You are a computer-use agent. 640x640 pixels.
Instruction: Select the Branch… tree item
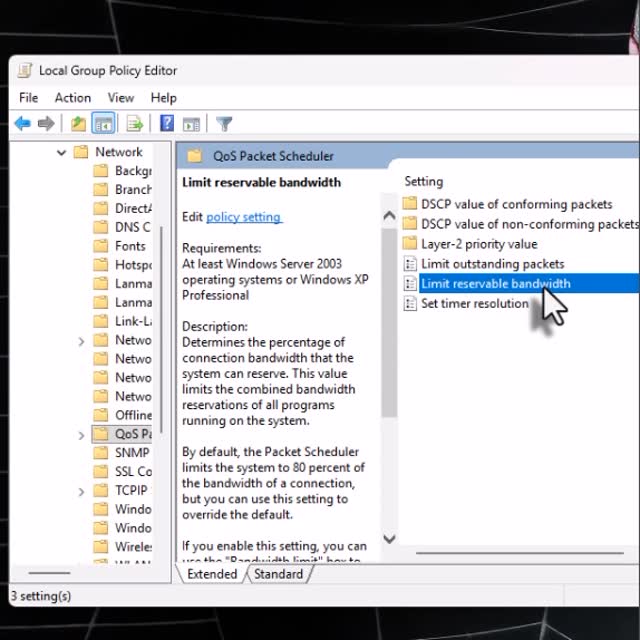pyautogui.click(x=133, y=189)
